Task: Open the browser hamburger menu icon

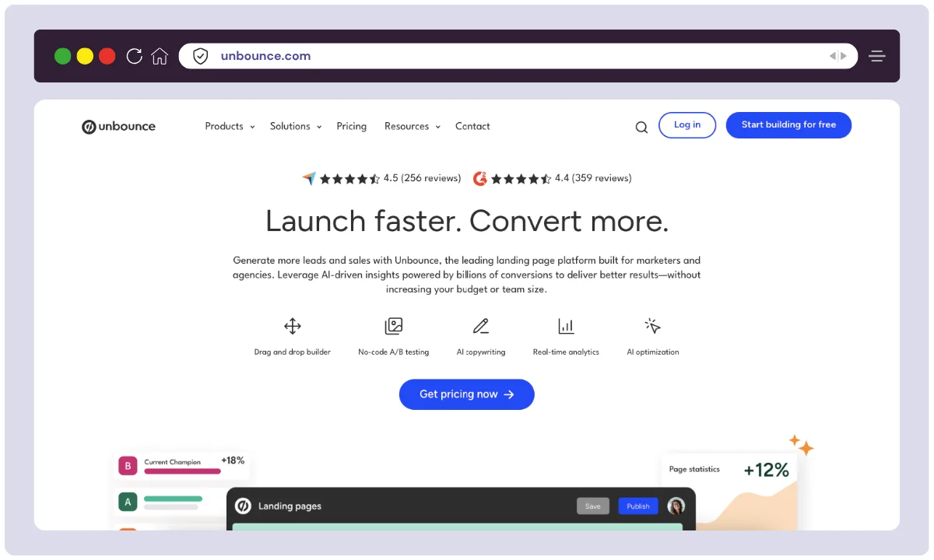Action: click(878, 56)
